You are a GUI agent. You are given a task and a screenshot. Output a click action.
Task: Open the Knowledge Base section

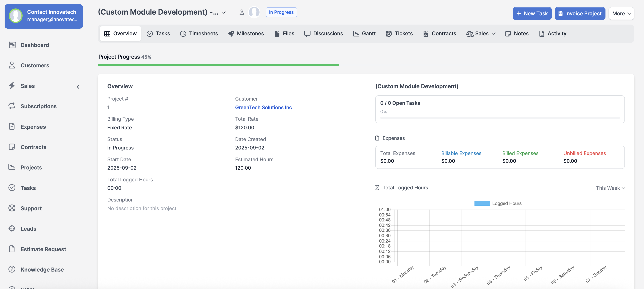42,269
